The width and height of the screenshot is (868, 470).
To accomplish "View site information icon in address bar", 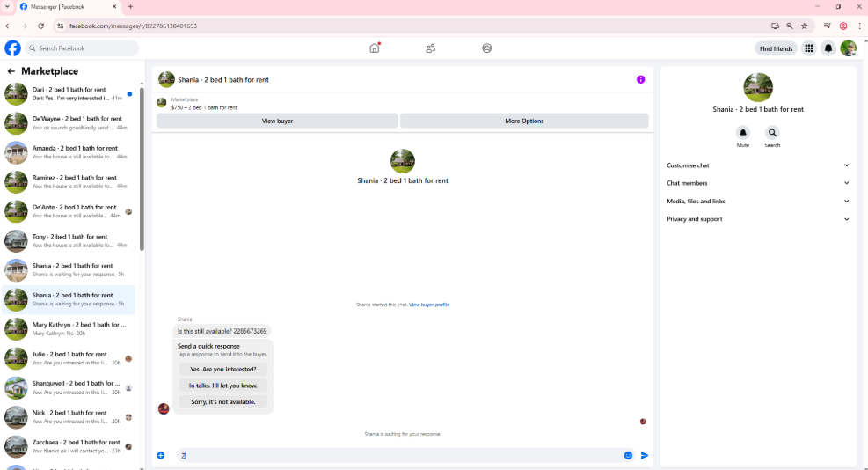I will click(x=61, y=26).
